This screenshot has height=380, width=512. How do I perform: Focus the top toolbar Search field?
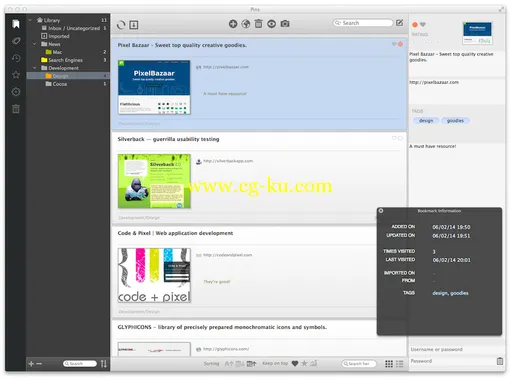[363, 23]
